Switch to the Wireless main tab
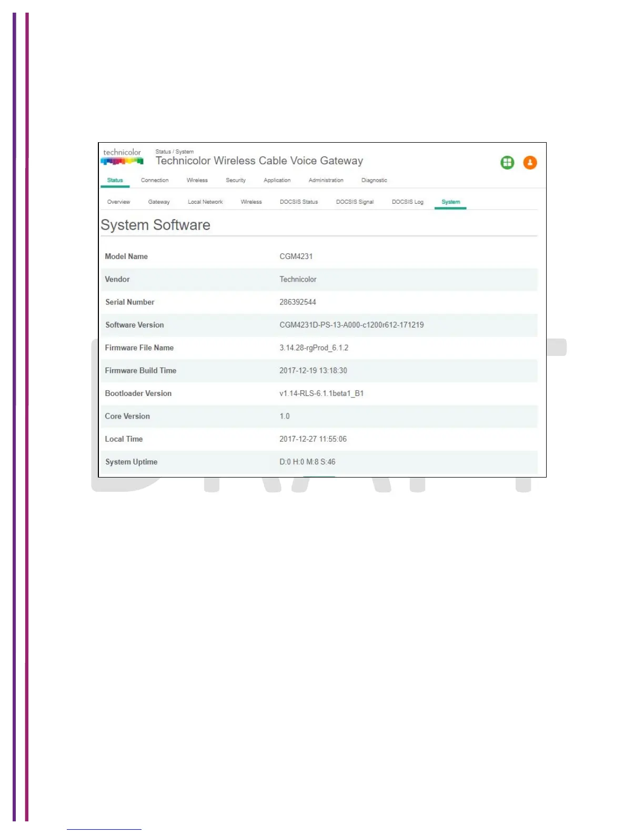The width and height of the screenshot is (644, 834). 197,180
